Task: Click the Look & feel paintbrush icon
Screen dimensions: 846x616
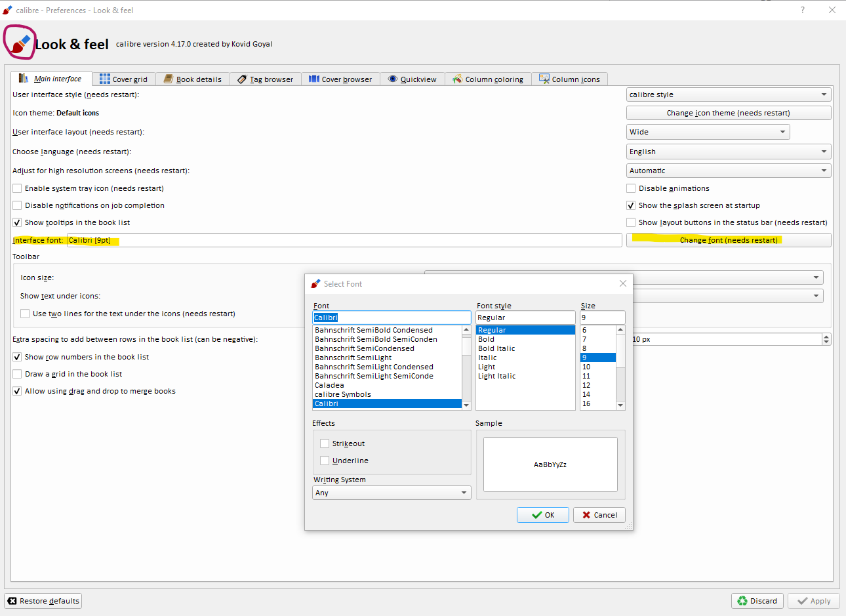Action: pyautogui.click(x=20, y=43)
